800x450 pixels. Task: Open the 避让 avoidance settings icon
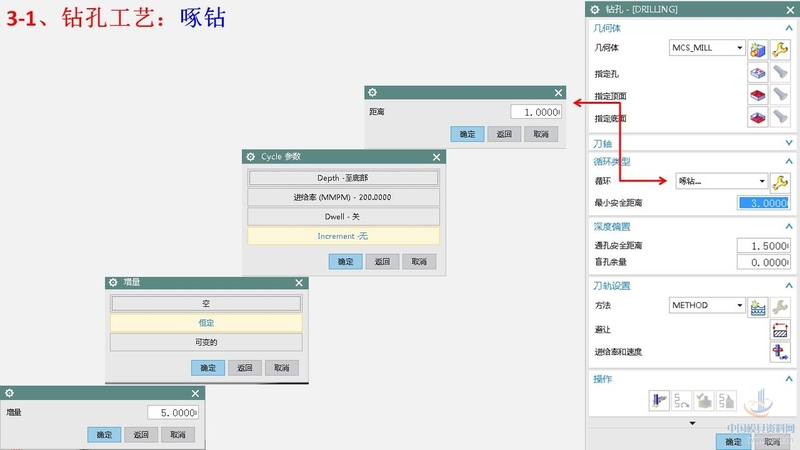coord(780,329)
